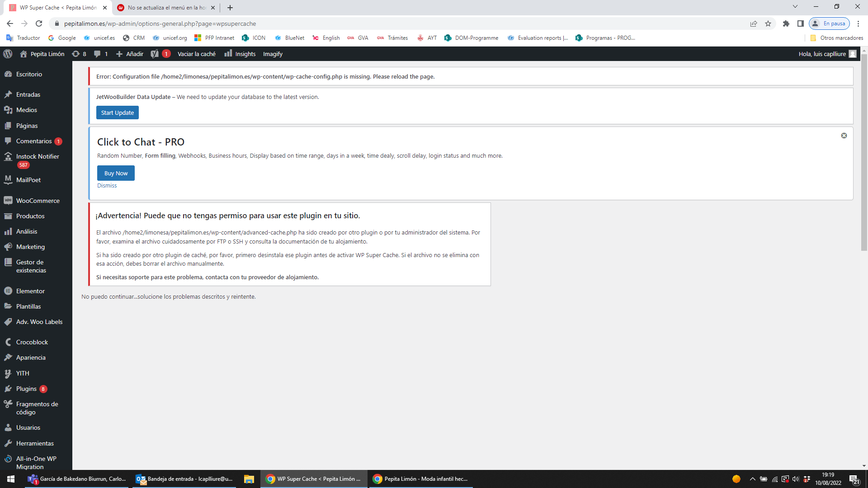Go back using the browser back arrow
This screenshot has height=488, width=868.
click(x=10, y=23)
